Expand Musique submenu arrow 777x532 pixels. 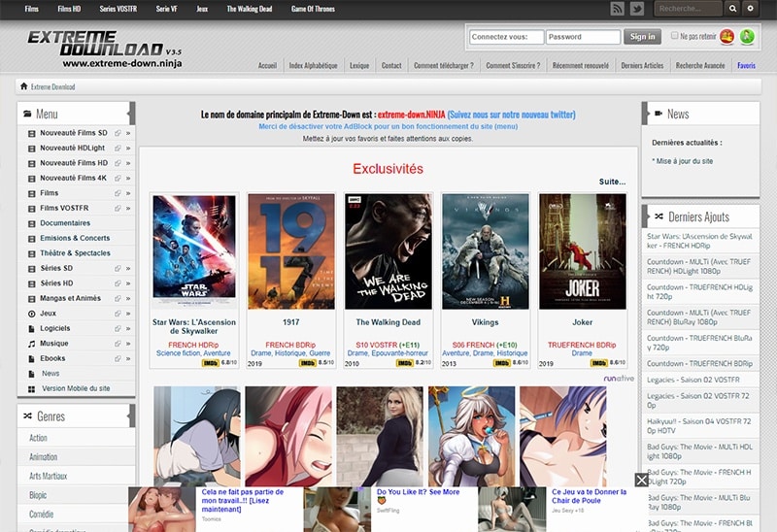click(x=128, y=344)
